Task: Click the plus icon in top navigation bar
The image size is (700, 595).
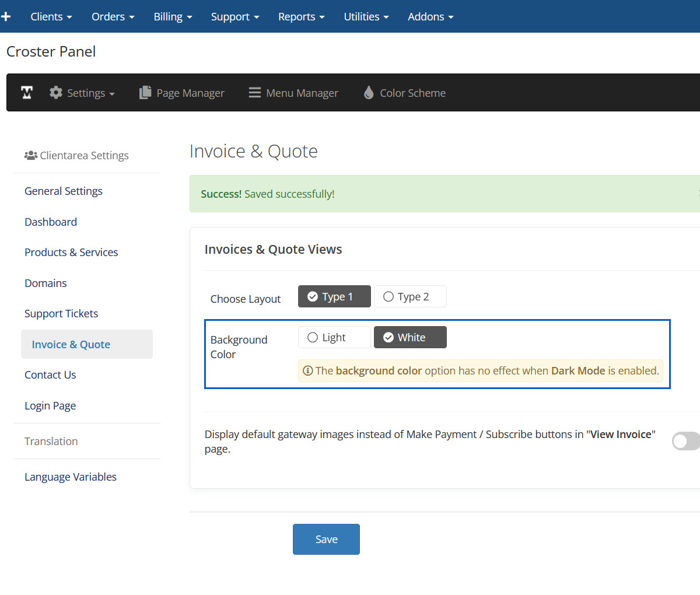Action: click(x=6, y=16)
